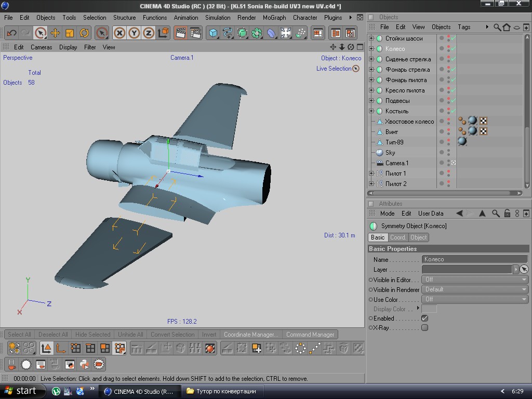Viewport: 532px width, 399px height.
Task: Open the Use Color dropdown
Action: click(475, 299)
